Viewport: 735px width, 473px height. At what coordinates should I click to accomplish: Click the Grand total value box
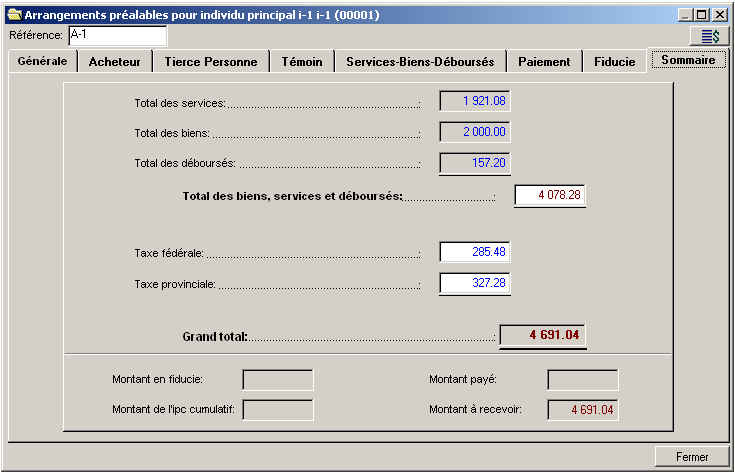tap(542, 335)
